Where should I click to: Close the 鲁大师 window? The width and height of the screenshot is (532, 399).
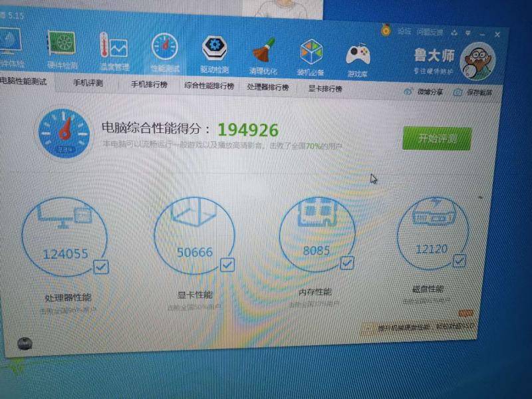point(497,35)
